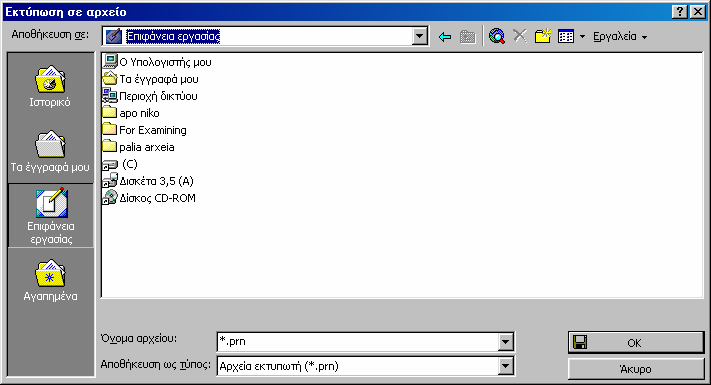Go to Τα έγγραφά μου in sidebar
This screenshot has width=711, height=385.
point(50,152)
